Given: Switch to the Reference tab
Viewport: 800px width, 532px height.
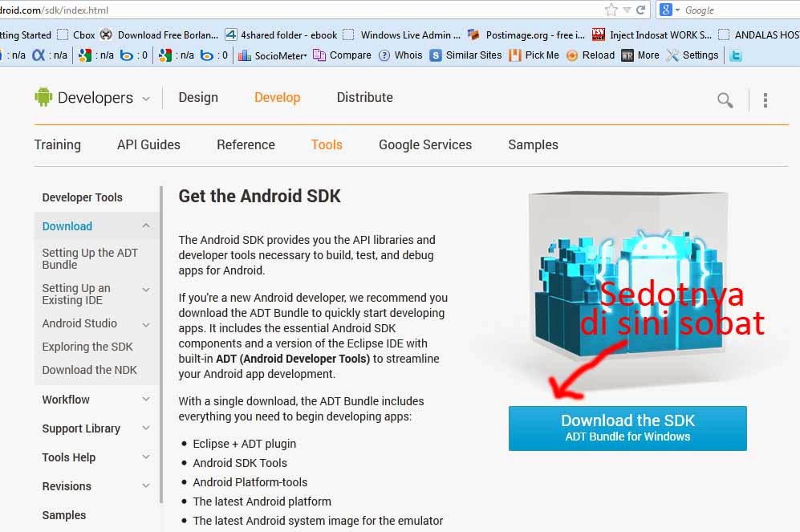Looking at the screenshot, I should click(x=246, y=145).
